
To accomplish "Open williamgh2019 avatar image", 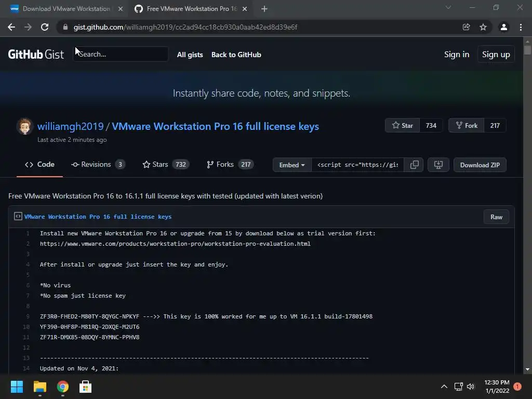I will 25,126.
